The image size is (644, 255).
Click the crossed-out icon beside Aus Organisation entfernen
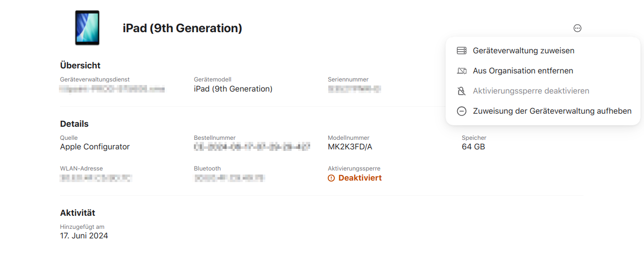tap(461, 71)
